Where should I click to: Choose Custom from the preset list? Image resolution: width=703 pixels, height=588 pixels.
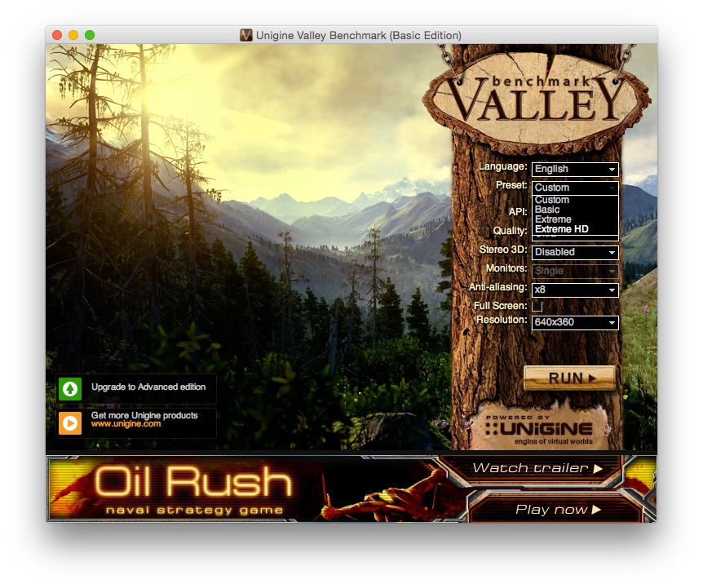575,200
